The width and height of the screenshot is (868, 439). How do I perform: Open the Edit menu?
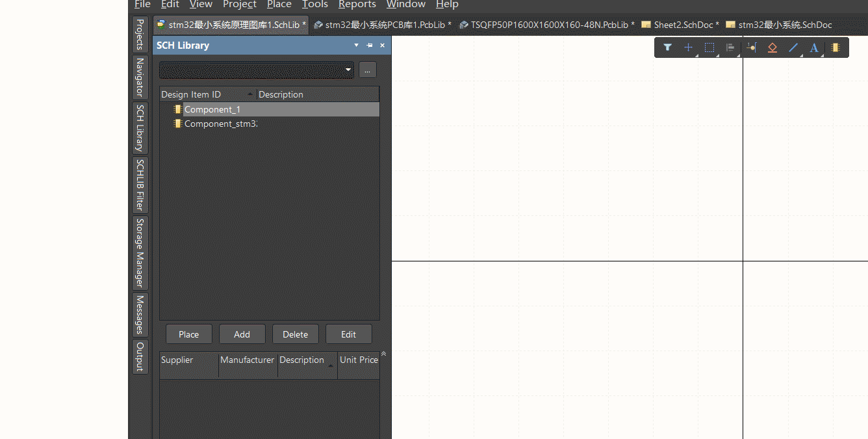170,5
